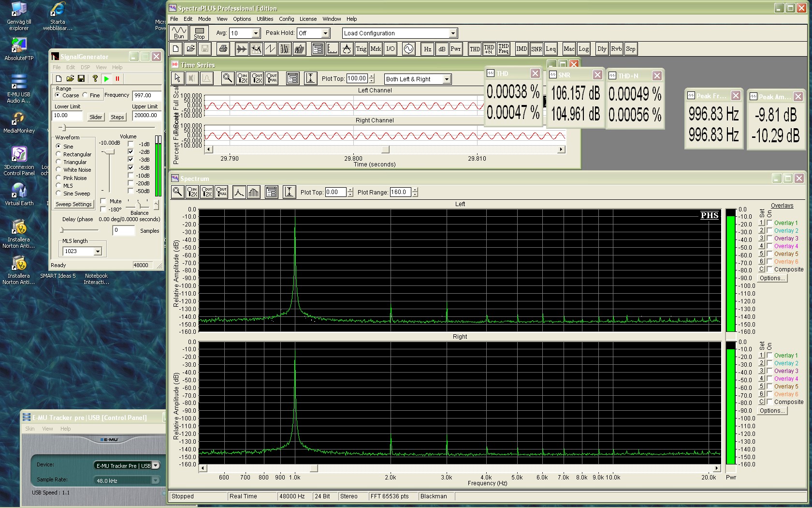Click the dB peak amplitude utility
This screenshot has height=508, width=812.
pyautogui.click(x=442, y=49)
